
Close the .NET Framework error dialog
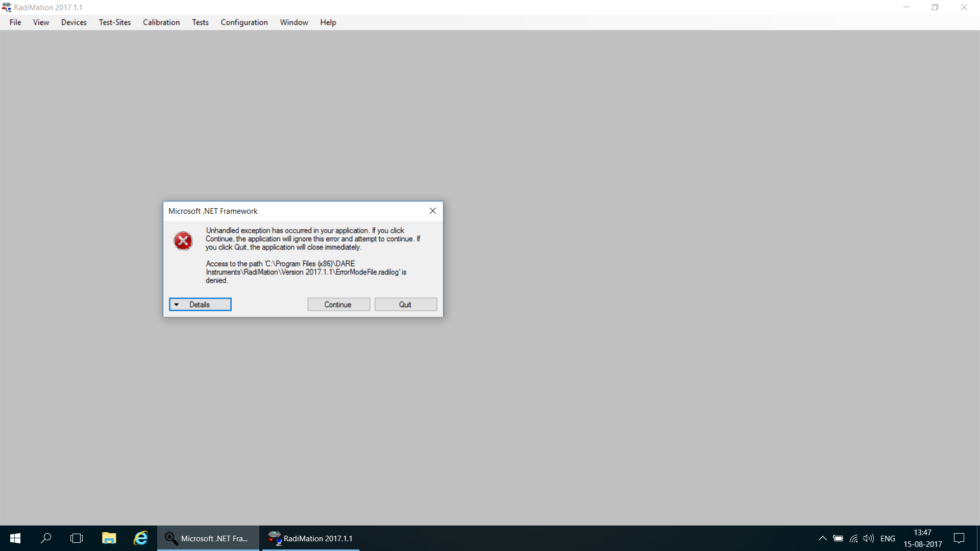432,211
